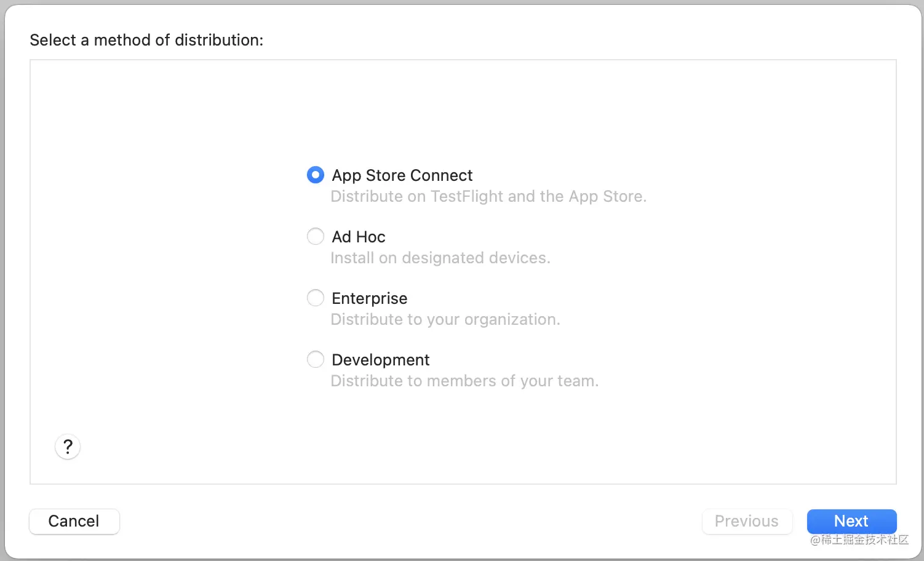Click "Distribute to your organization" description
The image size is (924, 561).
[x=445, y=319]
